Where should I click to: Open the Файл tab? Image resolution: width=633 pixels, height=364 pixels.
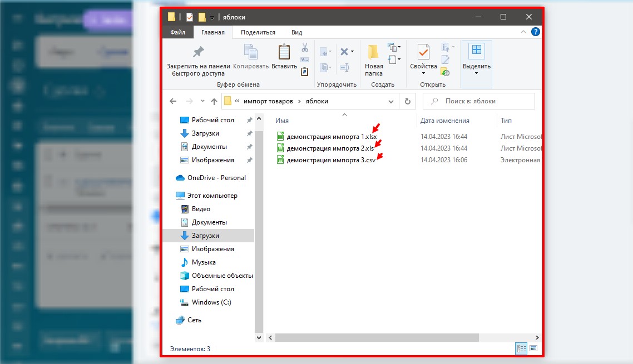tap(177, 32)
